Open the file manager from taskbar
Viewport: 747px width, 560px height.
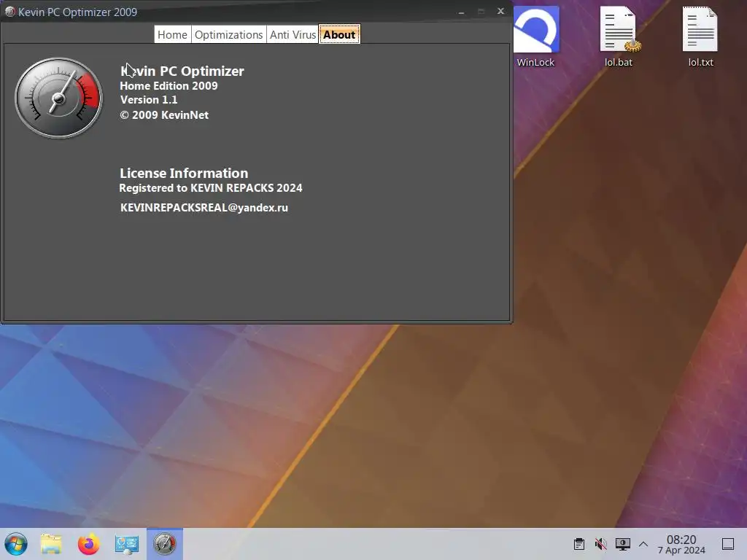coord(51,544)
